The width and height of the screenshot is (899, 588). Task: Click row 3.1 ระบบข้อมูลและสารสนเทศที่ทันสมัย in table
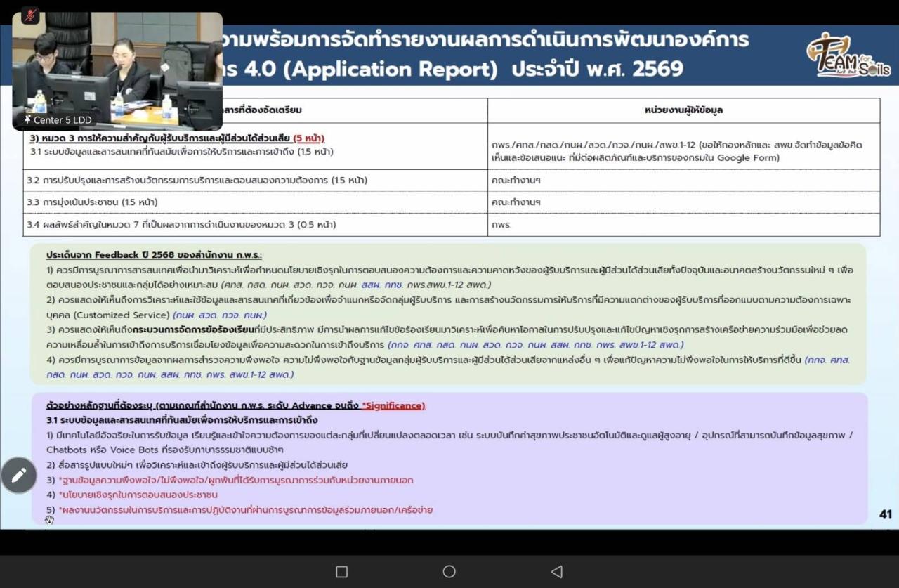coord(182,151)
